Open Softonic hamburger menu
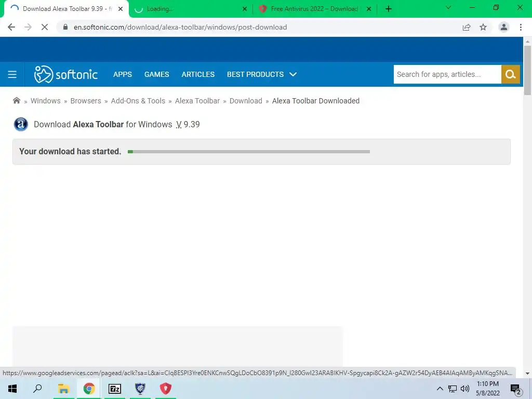The width and height of the screenshot is (532, 399). pyautogui.click(x=12, y=74)
